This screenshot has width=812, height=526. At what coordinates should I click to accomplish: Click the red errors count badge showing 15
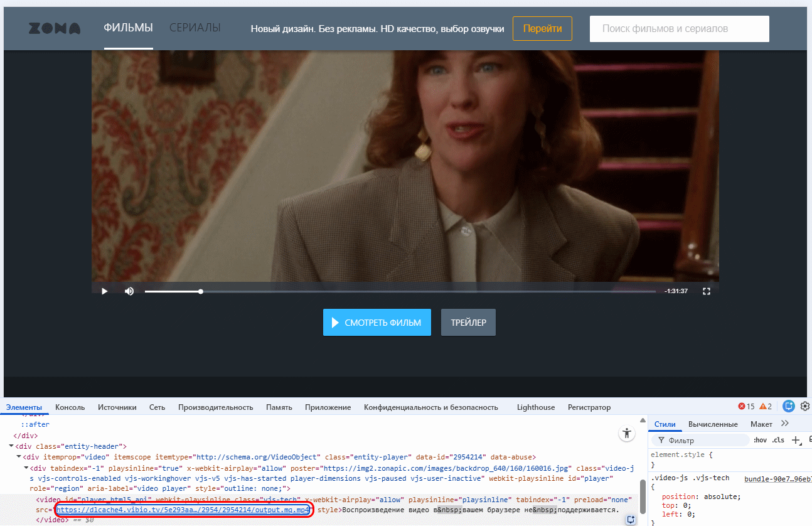746,407
